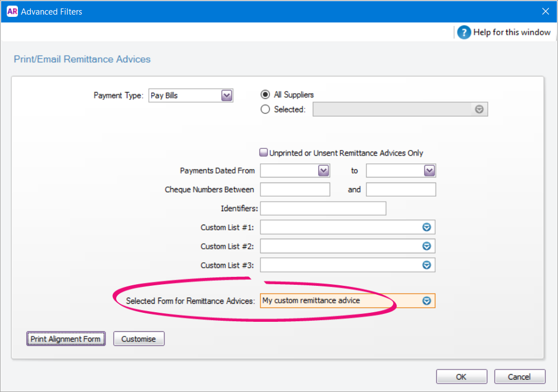Open the Custom List #3 selector arrow
Viewport: 558px width, 392px height.
(x=426, y=265)
